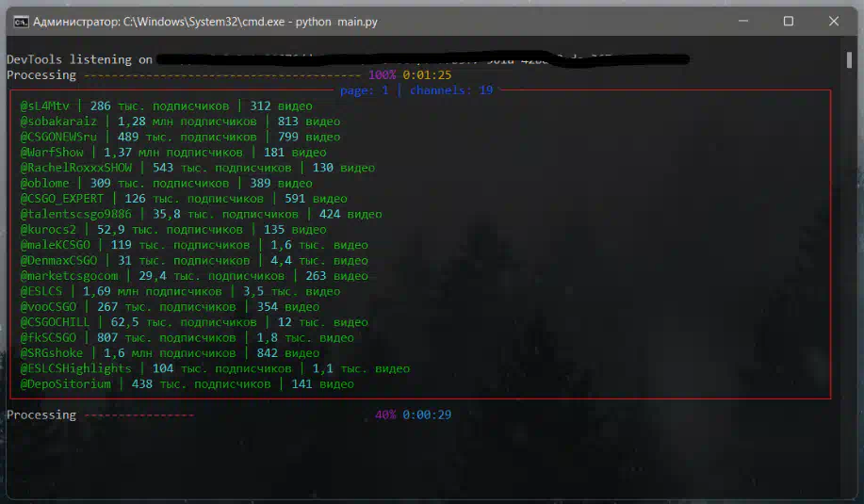Select the @SRGshoke channel name
This screenshot has height=504, width=864.
click(52, 352)
